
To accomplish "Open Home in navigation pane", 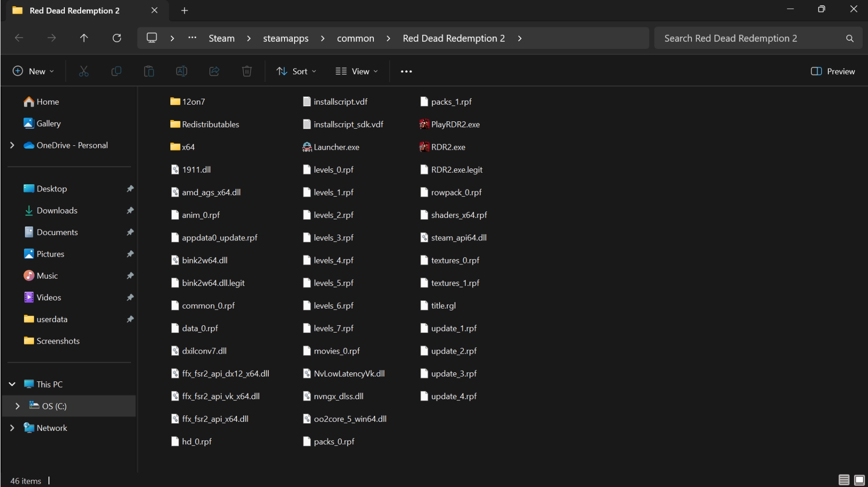I will [x=41, y=102].
